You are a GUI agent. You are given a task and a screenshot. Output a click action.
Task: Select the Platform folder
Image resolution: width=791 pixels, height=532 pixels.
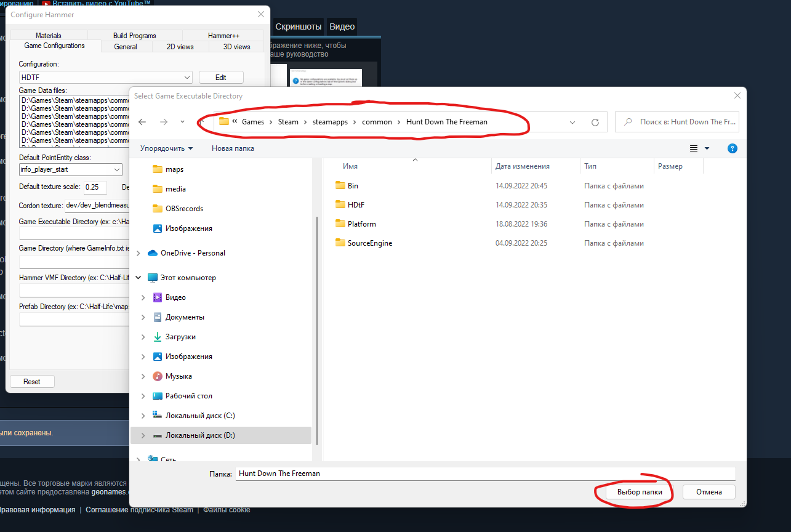[361, 224]
